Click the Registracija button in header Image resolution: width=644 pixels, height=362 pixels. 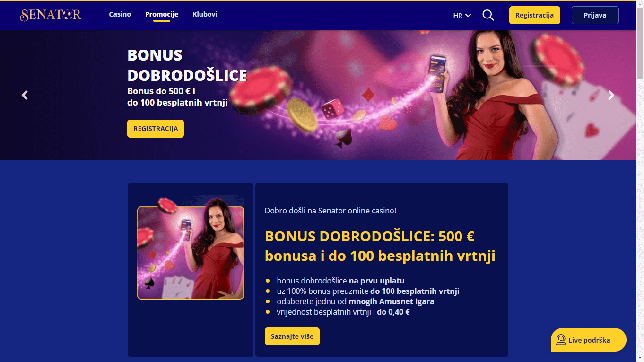coord(535,15)
